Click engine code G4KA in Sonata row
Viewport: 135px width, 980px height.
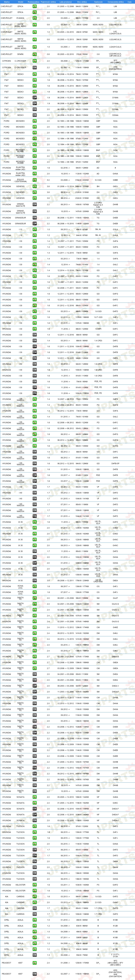(x=115, y=797)
